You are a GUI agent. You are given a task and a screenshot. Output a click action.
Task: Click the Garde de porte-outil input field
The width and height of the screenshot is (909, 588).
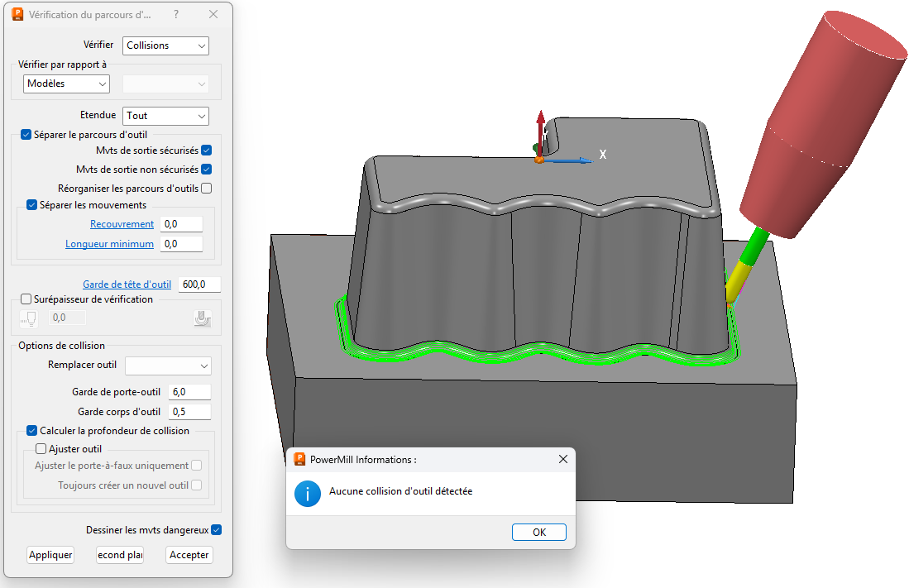coord(189,392)
